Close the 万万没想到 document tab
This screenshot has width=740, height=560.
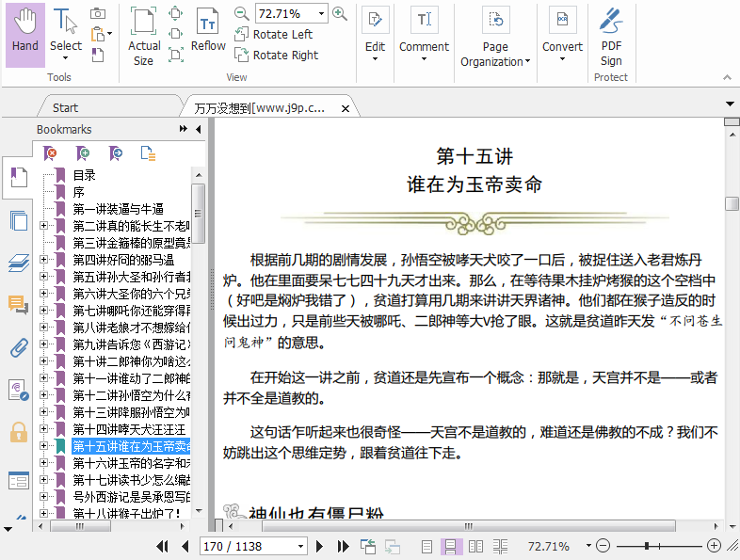click(346, 108)
